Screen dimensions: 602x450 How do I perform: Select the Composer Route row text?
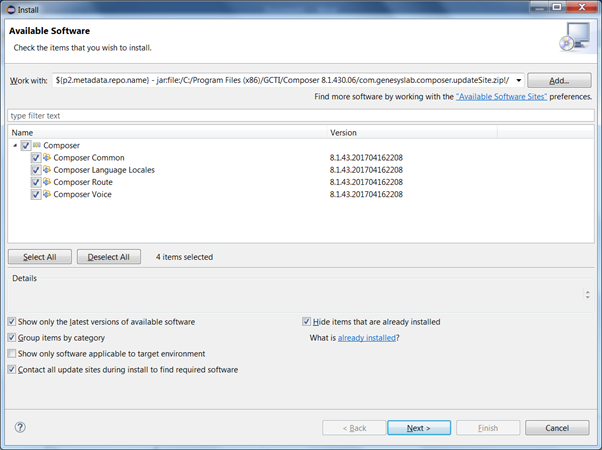click(x=83, y=182)
